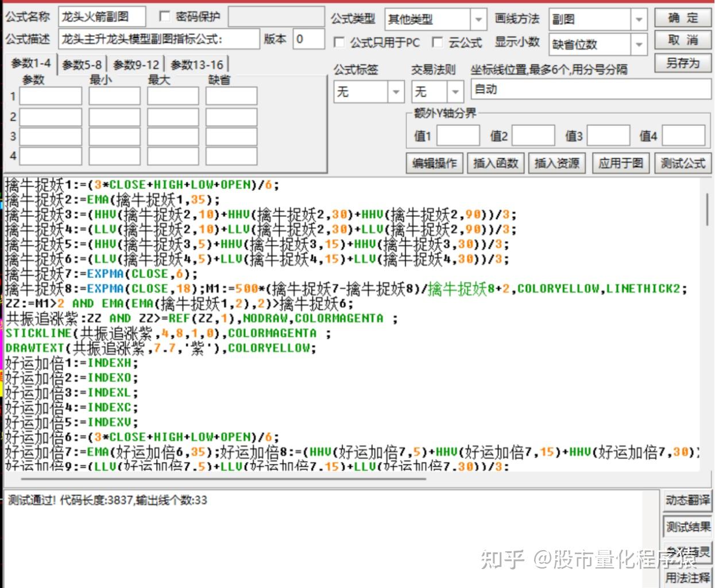Click the 另存为 button
The image size is (715, 588).
tap(683, 63)
